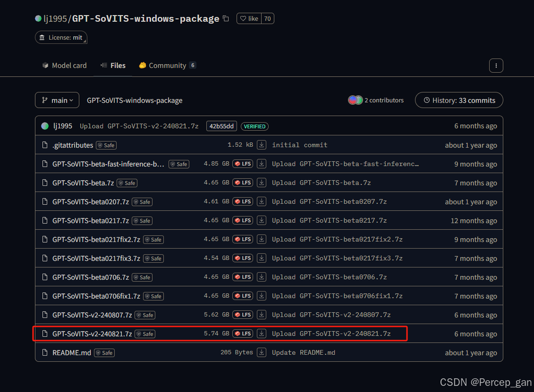
Task: Expand the main branch dropdown
Action: click(57, 100)
